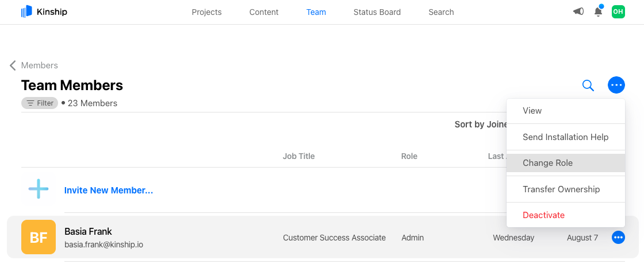Viewport: 644px width, 264px height.
Task: Go back using the Members chevron
Action: click(x=13, y=65)
